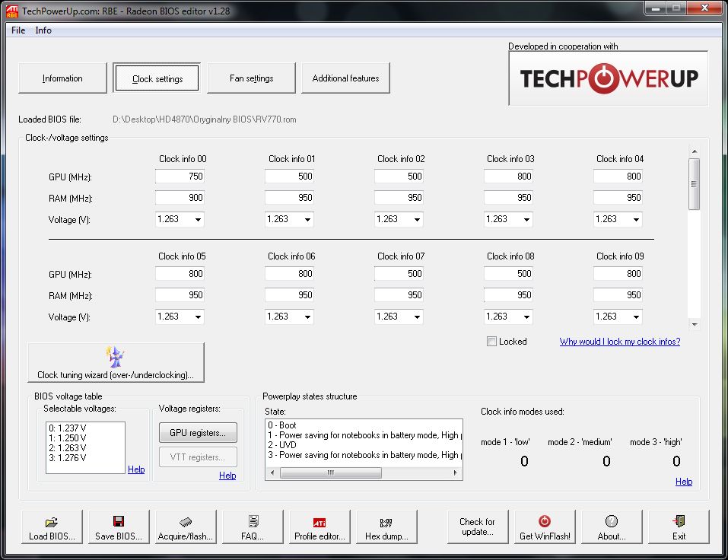Open the Info menu
This screenshot has height=560, width=728.
coord(43,30)
